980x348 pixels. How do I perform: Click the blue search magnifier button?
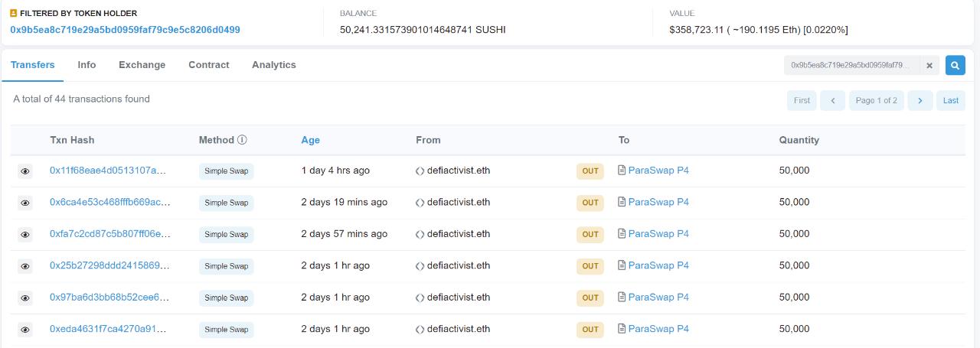(x=955, y=66)
